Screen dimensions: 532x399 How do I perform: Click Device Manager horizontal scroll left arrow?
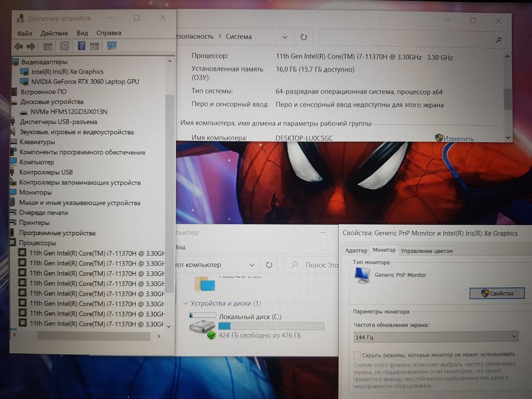tap(14, 335)
